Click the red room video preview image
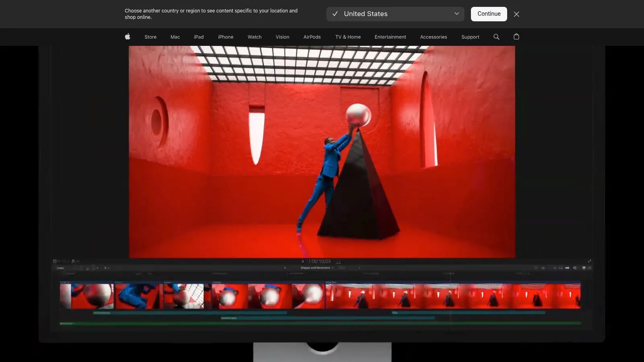The image size is (644, 362). coord(322,152)
